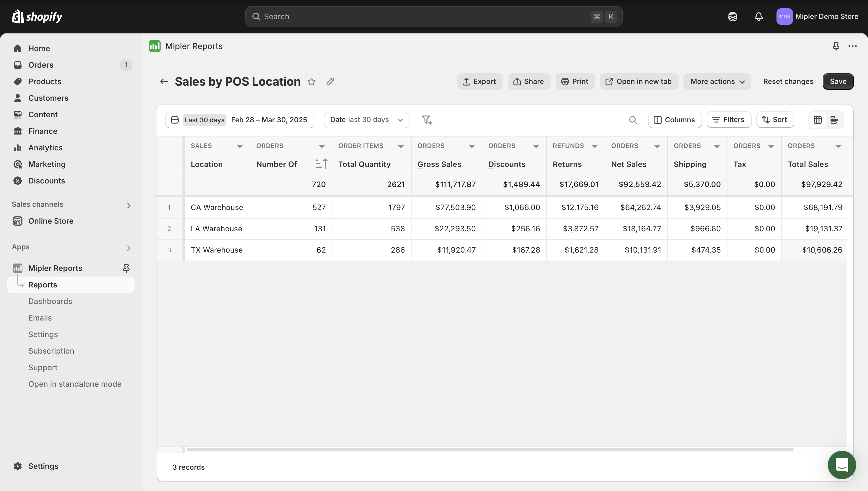Click the horizontal table scrollbar

(490, 450)
